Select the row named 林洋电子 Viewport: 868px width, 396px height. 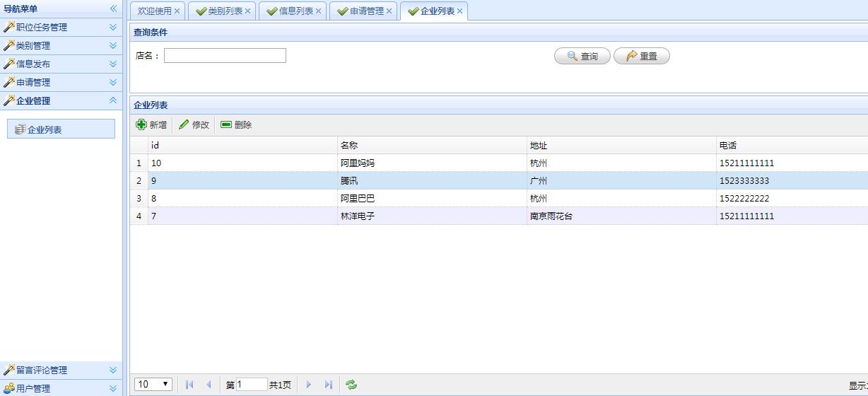[498, 216]
